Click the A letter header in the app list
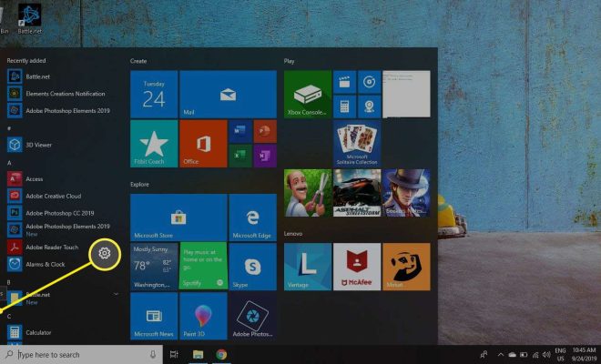This screenshot has width=601, height=364. pyautogui.click(x=9, y=163)
